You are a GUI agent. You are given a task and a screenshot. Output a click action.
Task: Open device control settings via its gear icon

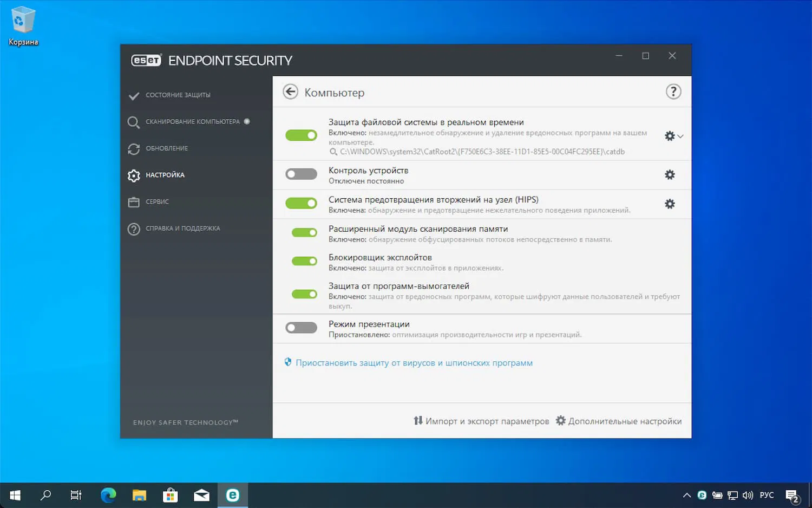pyautogui.click(x=670, y=175)
